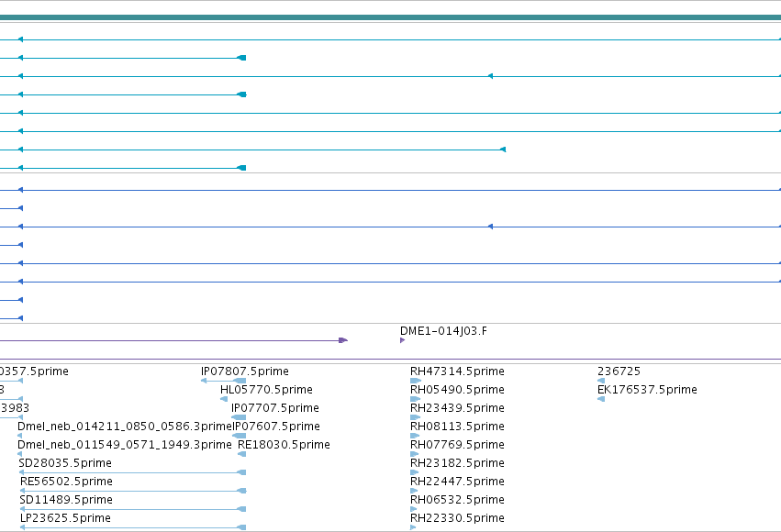
Task: Click the SD28035.5prime alignment line
Action: pos(132,472)
